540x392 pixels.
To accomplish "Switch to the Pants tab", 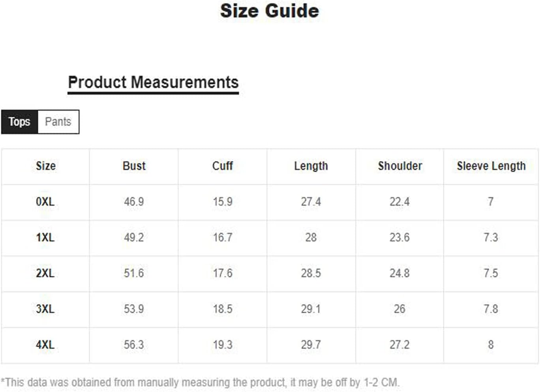I will pos(58,122).
